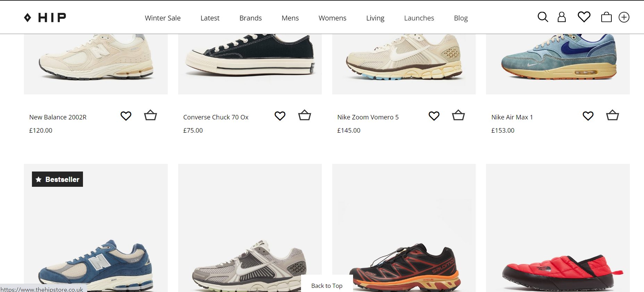Open the Brands menu
The width and height of the screenshot is (644, 292).
click(x=250, y=18)
